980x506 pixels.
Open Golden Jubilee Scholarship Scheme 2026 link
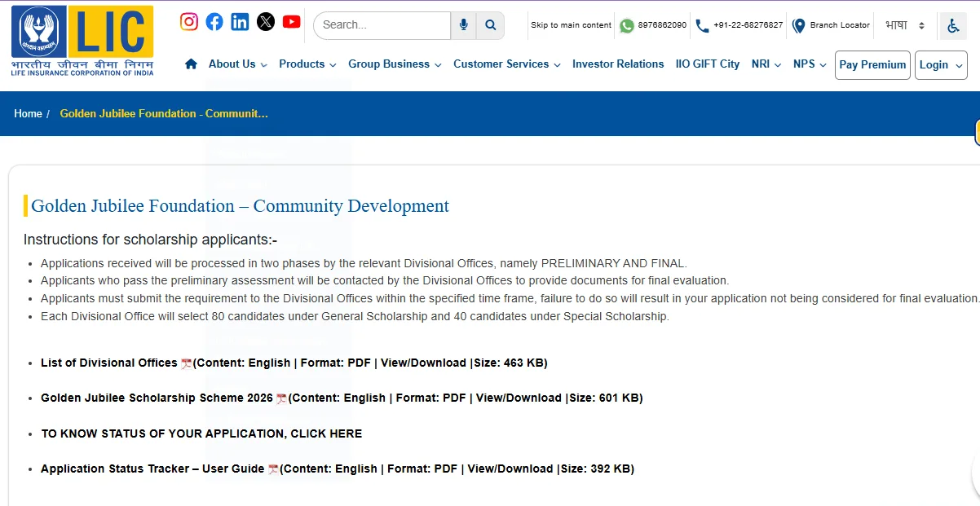pyautogui.click(x=157, y=398)
